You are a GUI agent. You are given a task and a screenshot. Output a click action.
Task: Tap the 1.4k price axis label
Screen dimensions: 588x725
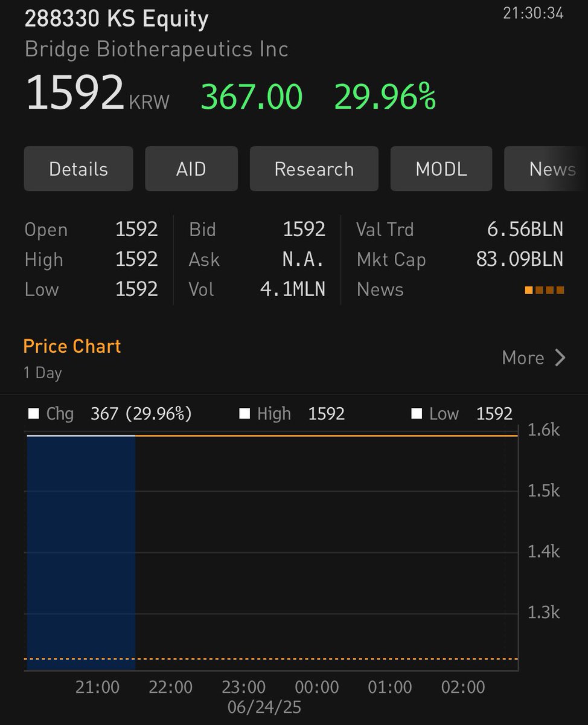pos(544,551)
